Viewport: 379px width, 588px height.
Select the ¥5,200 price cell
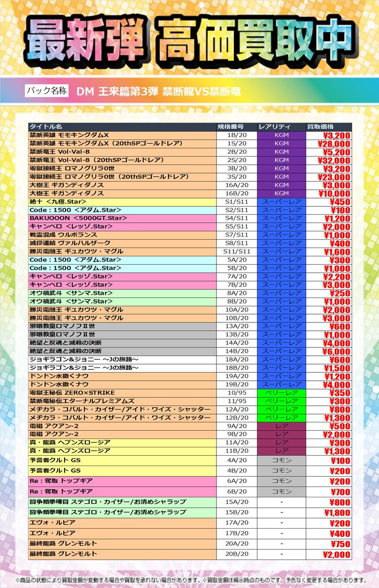click(x=329, y=151)
